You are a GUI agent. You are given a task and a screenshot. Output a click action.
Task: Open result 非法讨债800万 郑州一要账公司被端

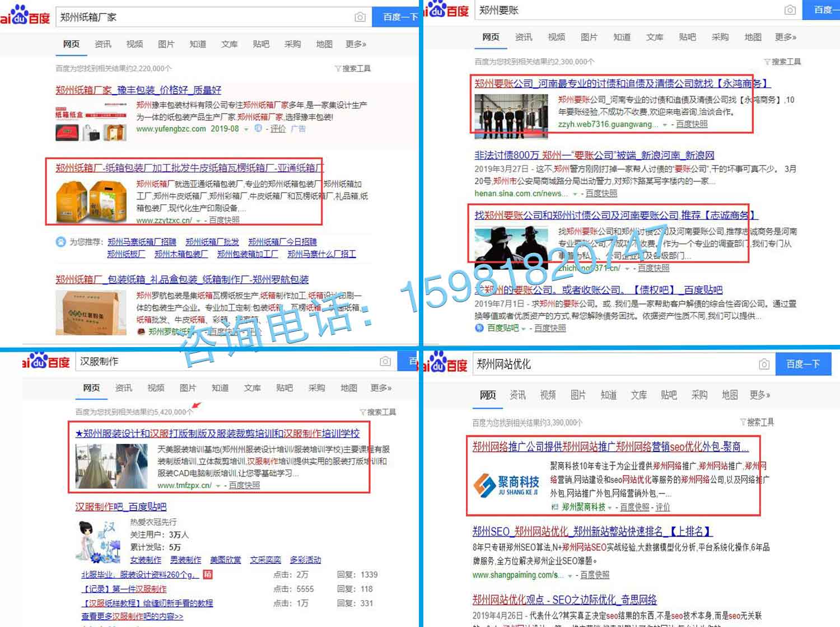click(x=594, y=155)
